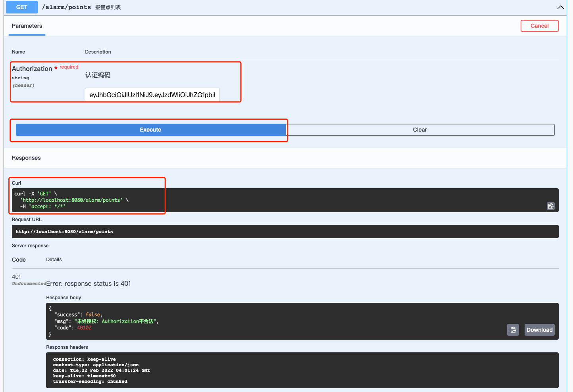
Task: Click the Request URL text
Action: tap(63, 231)
